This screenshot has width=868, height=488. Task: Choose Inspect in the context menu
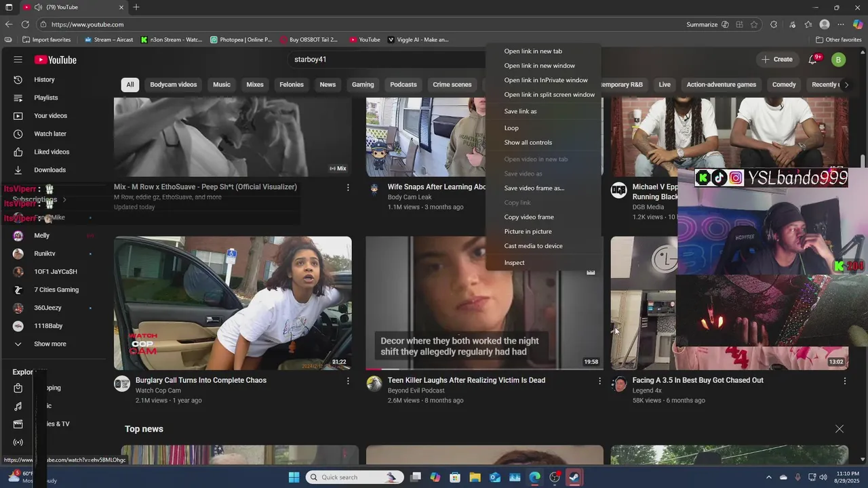point(514,263)
